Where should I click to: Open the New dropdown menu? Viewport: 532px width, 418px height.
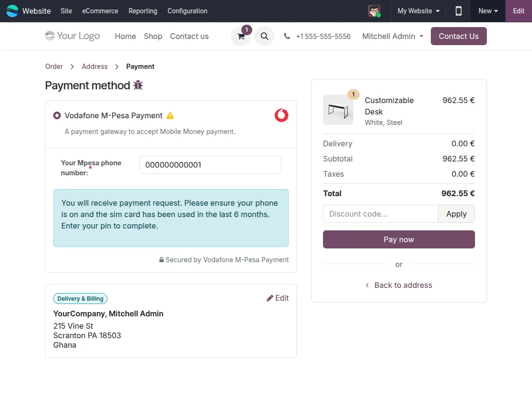tap(488, 11)
